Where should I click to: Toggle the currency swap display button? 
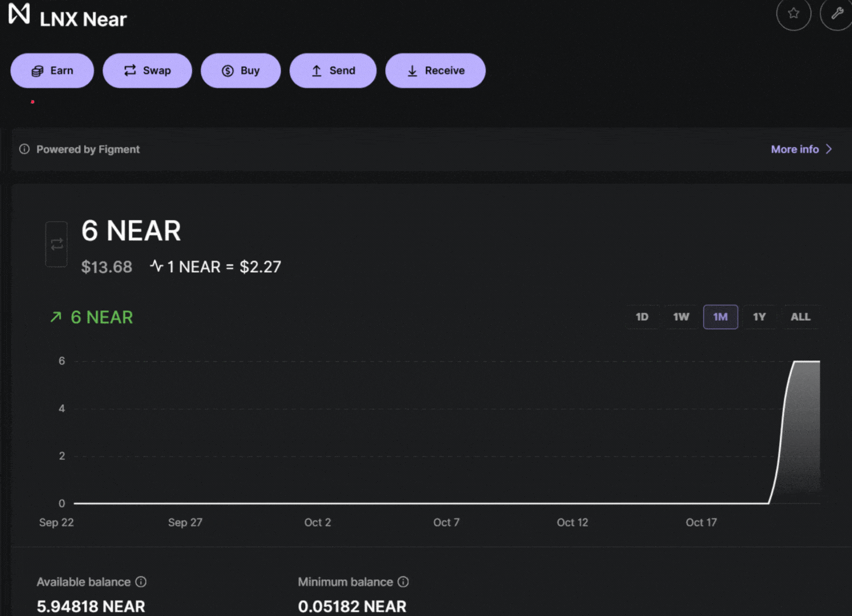[x=56, y=245]
